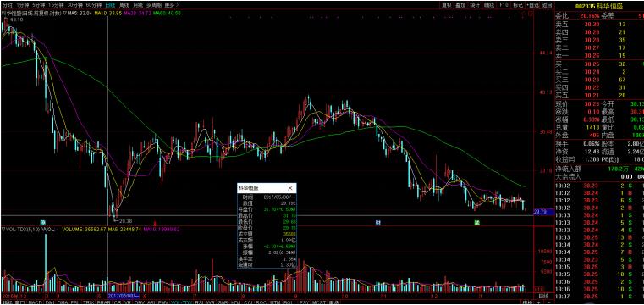
Task: Click cyan marker icon under chart left
Action: click(x=42, y=222)
